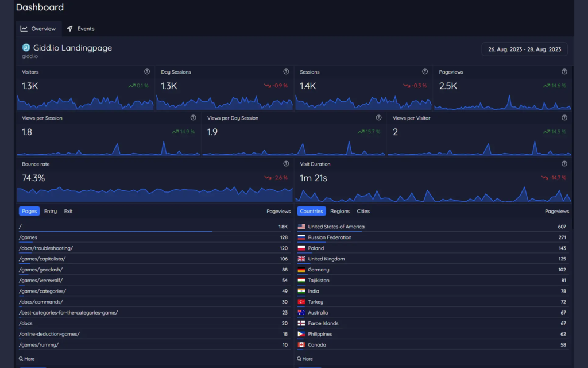
Task: Open the date range picker 26. Aug. 2023
Action: (524, 49)
